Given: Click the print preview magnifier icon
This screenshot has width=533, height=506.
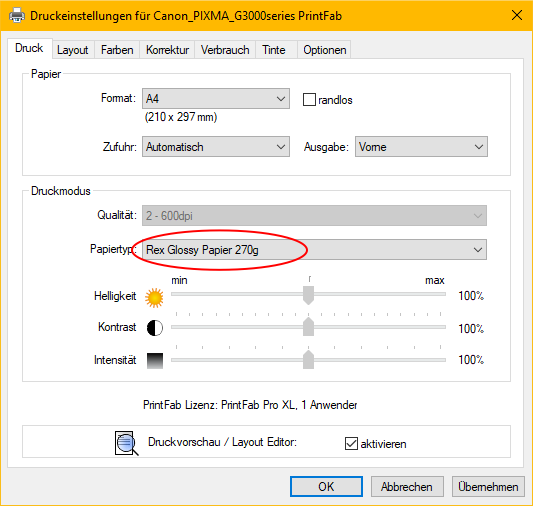Looking at the screenshot, I should tap(126, 443).
